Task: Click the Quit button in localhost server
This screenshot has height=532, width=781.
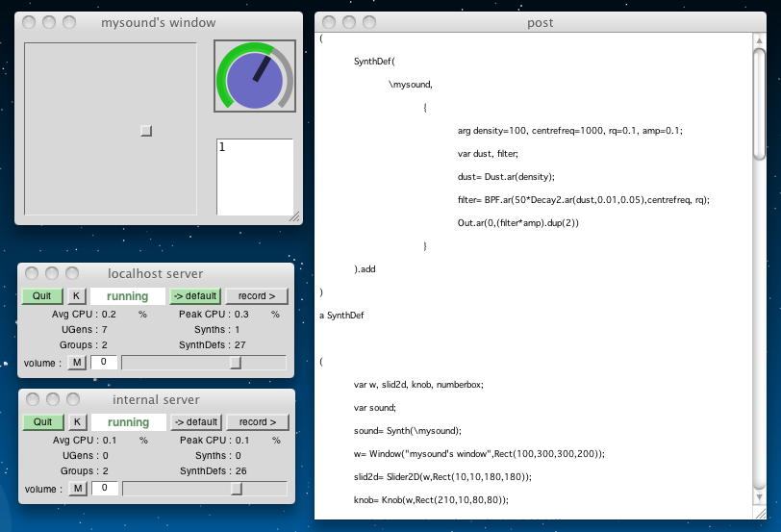Action: (x=42, y=296)
